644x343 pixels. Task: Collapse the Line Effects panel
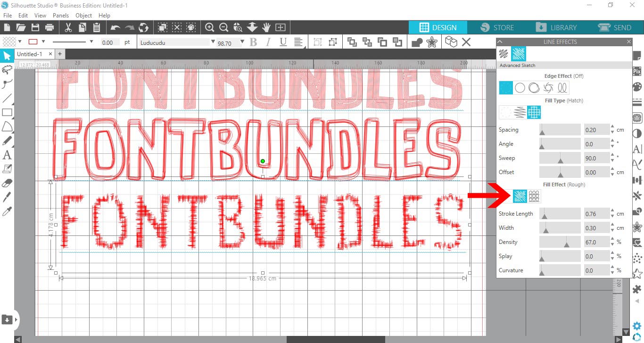point(500,42)
